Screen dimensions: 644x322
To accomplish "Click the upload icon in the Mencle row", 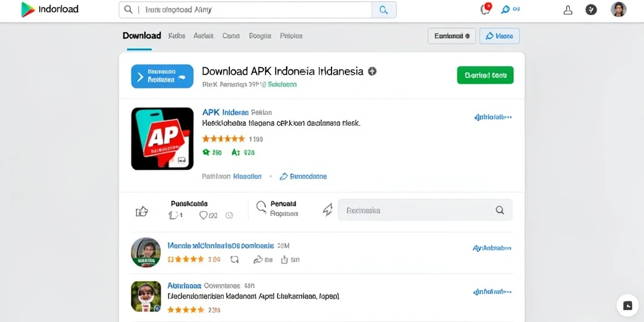I will [x=284, y=259].
